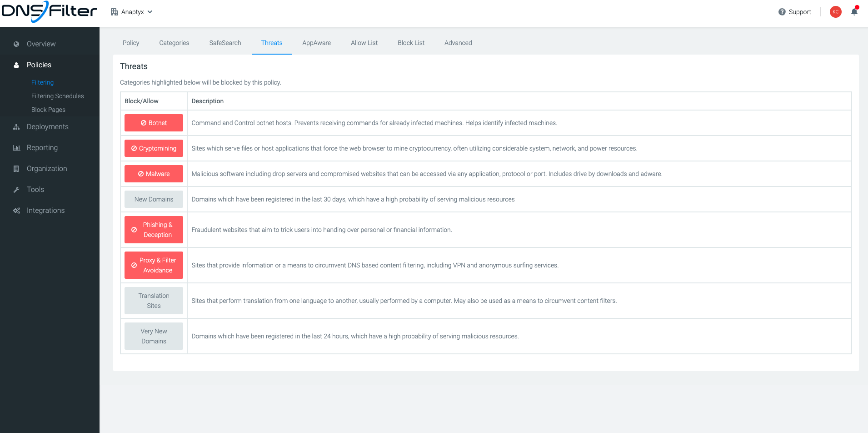Open Deployments section
The height and width of the screenshot is (433, 868).
click(48, 127)
